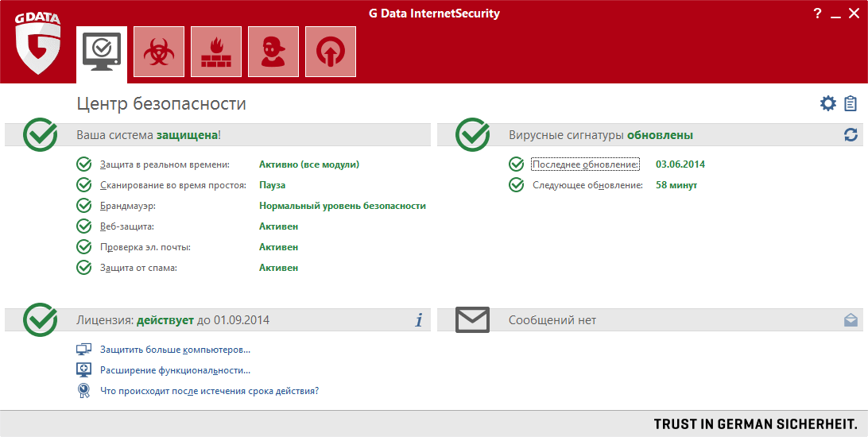Image resolution: width=868 pixels, height=437 pixels.
Task: Select the Security Center monitor tab
Action: (102, 52)
